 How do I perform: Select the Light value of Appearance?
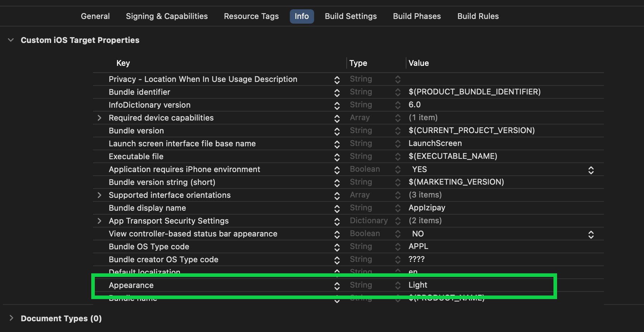(418, 285)
